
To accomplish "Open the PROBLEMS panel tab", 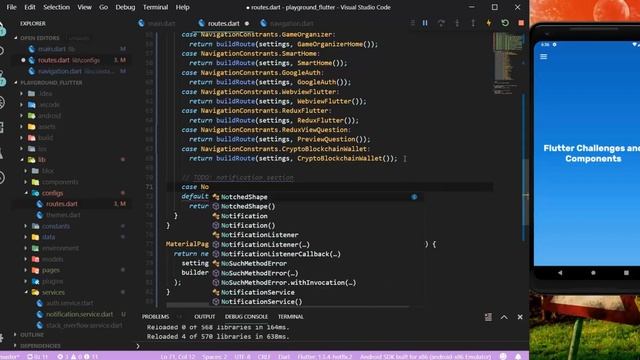I will (156, 317).
